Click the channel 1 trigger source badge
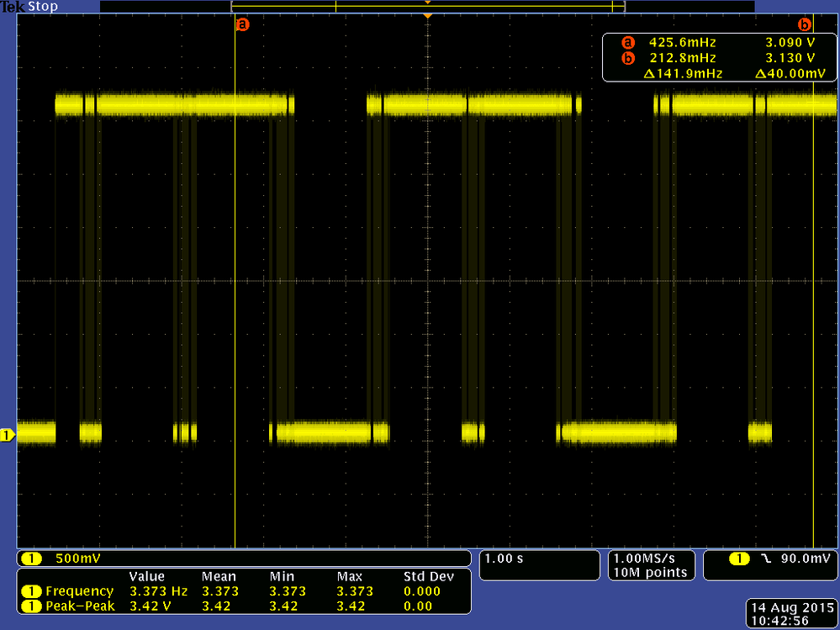This screenshot has width=840, height=630. tap(739, 559)
